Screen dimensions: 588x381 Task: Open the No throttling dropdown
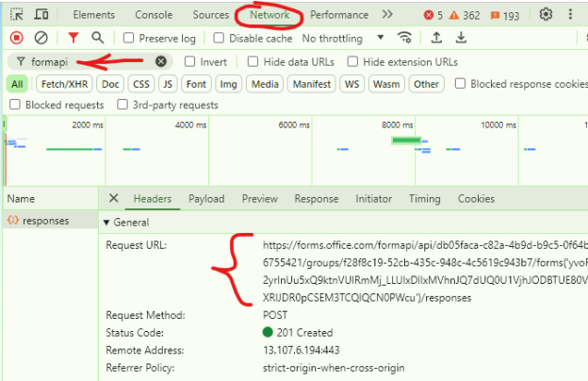(x=343, y=39)
